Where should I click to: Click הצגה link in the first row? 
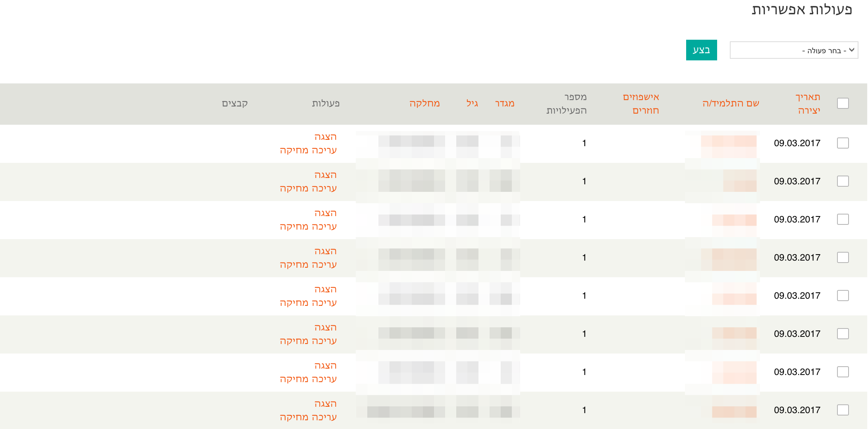(325, 137)
